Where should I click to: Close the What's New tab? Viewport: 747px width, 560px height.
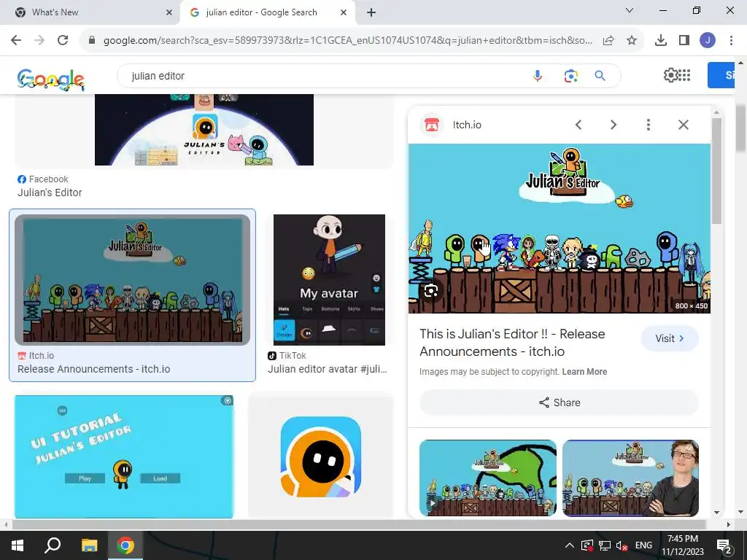click(x=169, y=12)
